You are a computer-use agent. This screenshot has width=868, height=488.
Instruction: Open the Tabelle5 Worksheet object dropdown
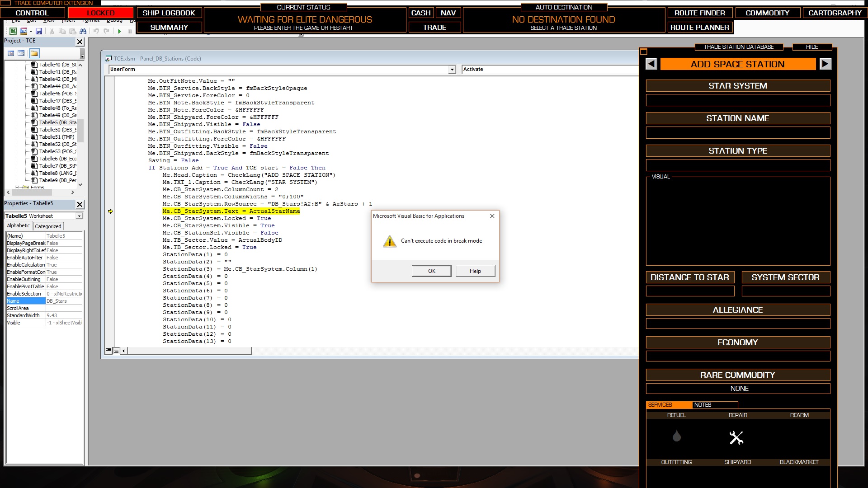(x=79, y=216)
